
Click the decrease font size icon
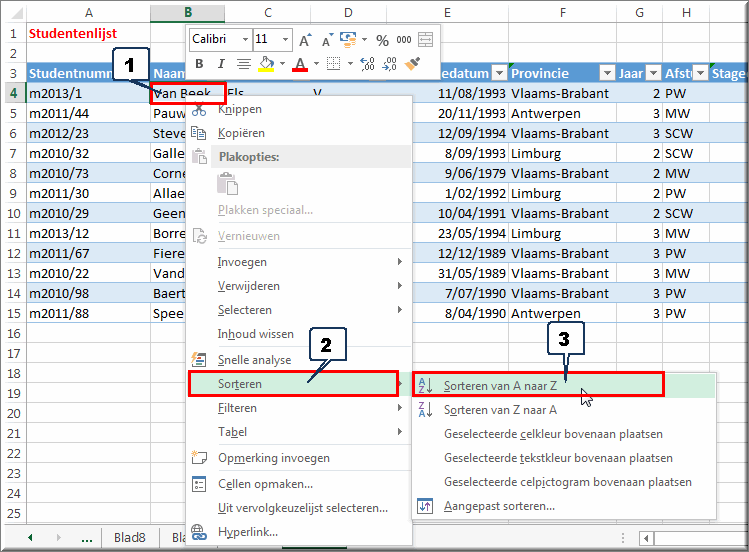327,40
